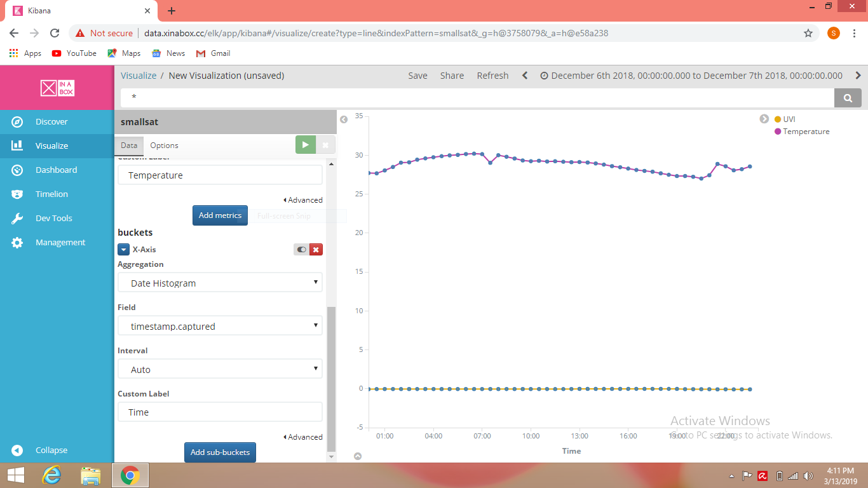868x488 pixels.
Task: Click Save in the top menu
Action: 417,76
